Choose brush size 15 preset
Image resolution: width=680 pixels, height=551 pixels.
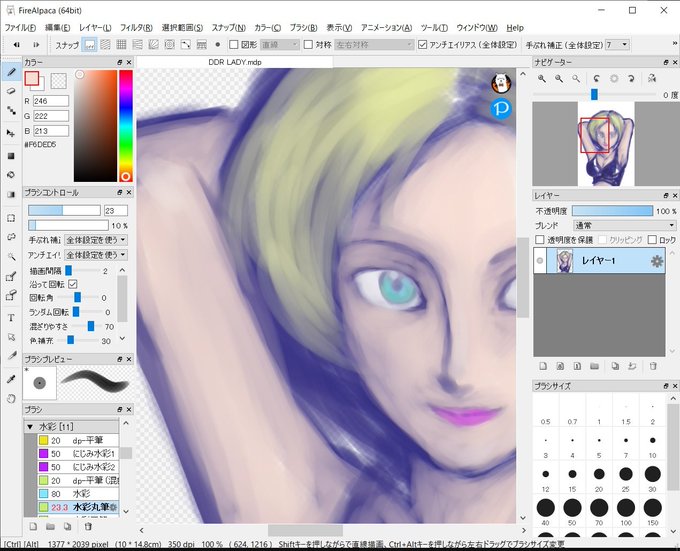pos(572,477)
